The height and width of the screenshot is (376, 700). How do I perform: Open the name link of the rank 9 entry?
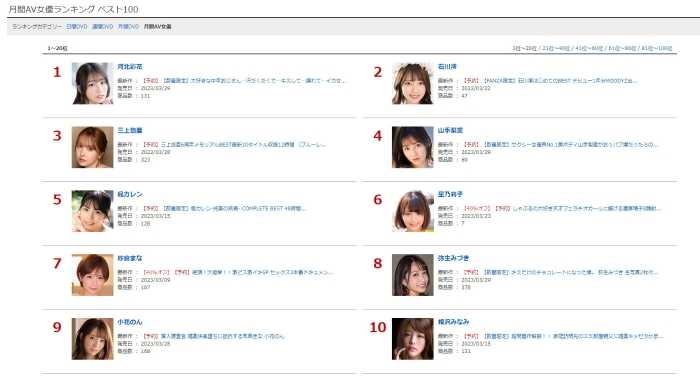[130, 322]
